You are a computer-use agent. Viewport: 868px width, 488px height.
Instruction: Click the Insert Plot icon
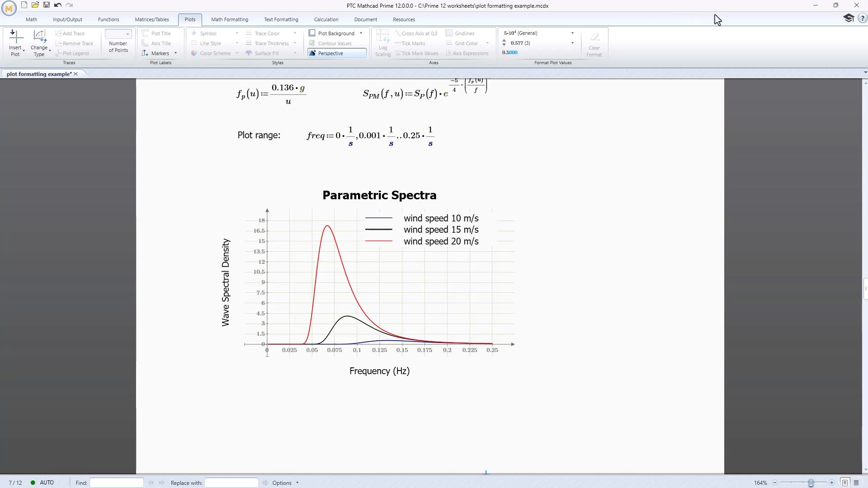coord(15,37)
